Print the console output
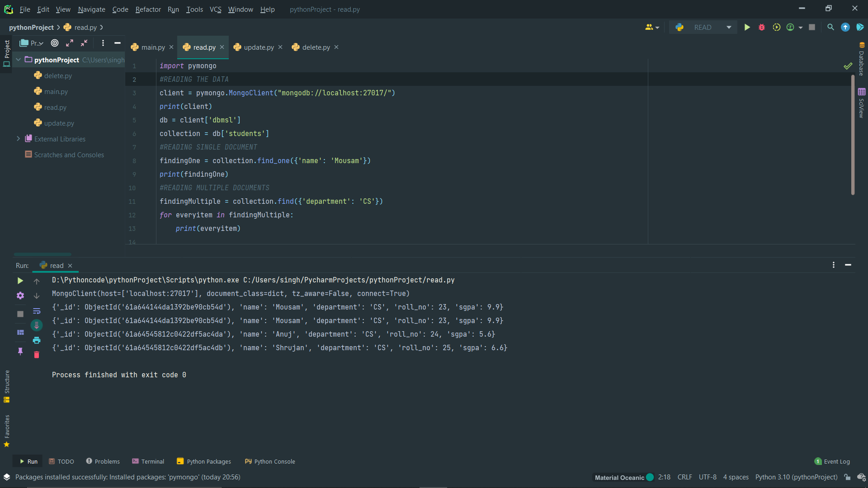Image resolution: width=868 pixels, height=488 pixels. tap(37, 340)
